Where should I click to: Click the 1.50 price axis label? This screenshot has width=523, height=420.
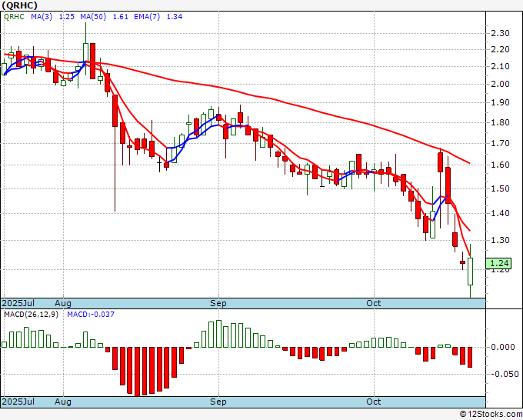pos(501,188)
